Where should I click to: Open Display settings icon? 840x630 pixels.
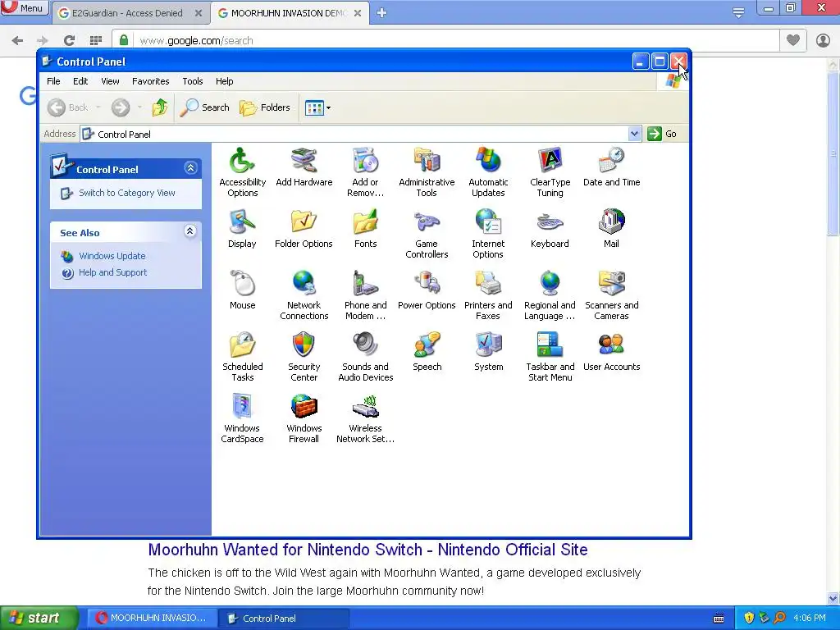pos(242,228)
